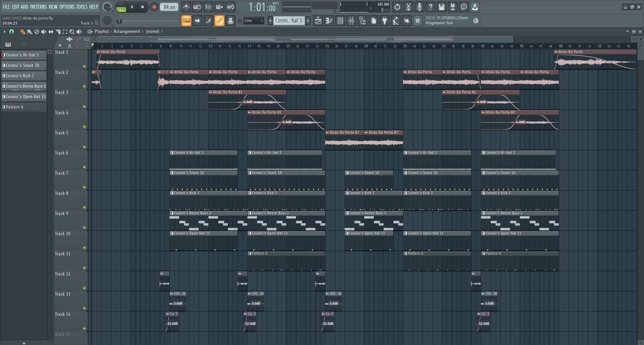The image size is (644, 345).
Task: Open the Channel rack from main toolbar
Action: click(x=340, y=21)
